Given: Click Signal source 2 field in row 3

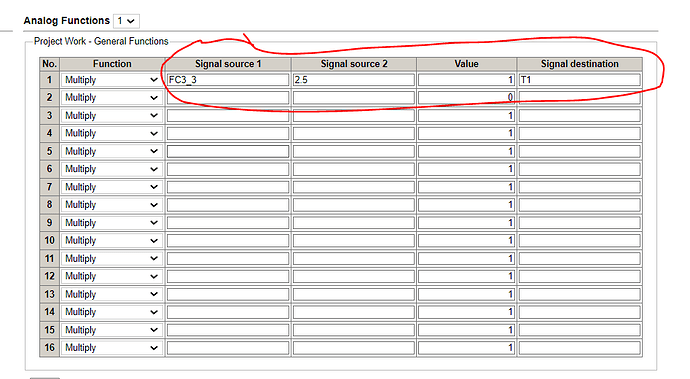Looking at the screenshot, I should [353, 115].
